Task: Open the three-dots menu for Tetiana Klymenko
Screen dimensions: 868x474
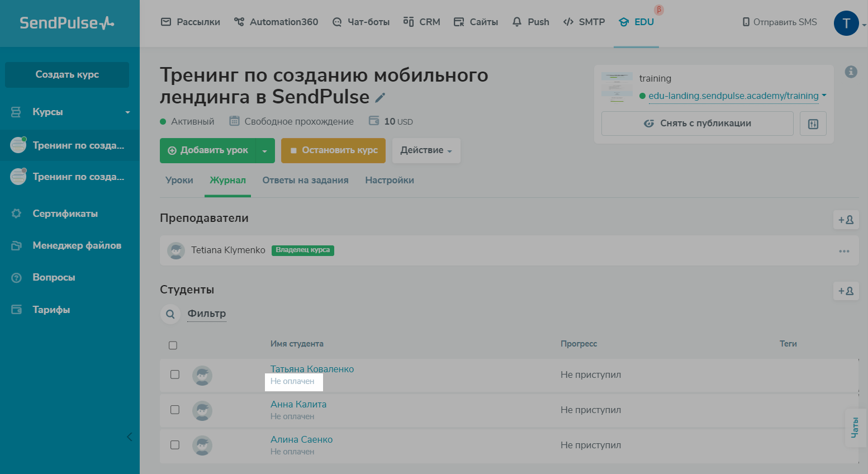Action: 844,251
